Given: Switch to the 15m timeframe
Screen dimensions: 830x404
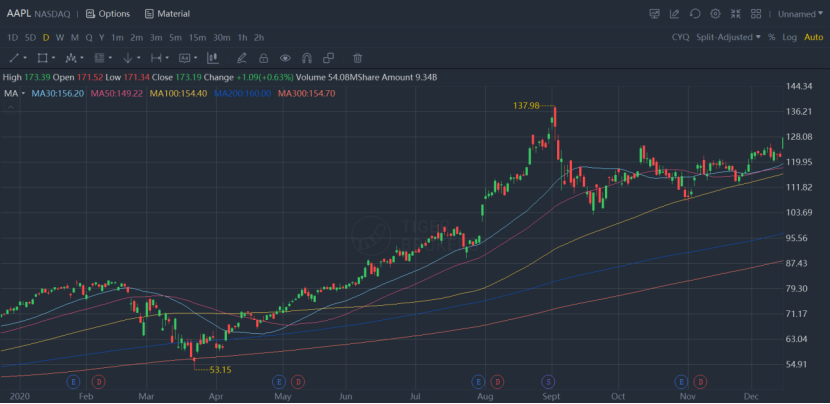Looking at the screenshot, I should [197, 37].
